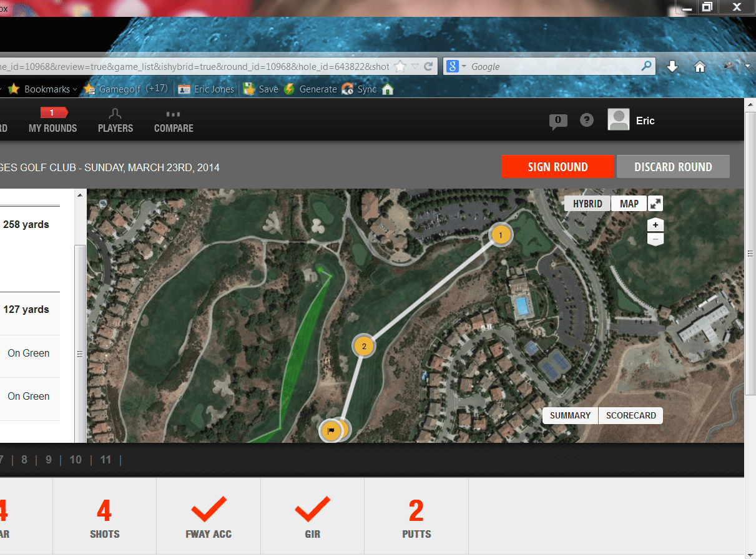This screenshot has width=756, height=559.
Task: Expand the map to fullscreen
Action: click(x=655, y=204)
